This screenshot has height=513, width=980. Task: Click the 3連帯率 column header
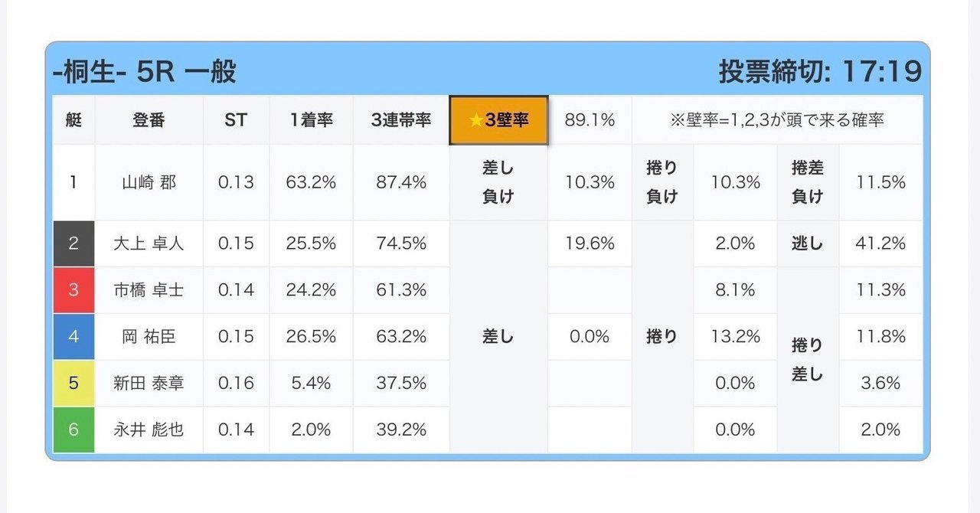401,120
